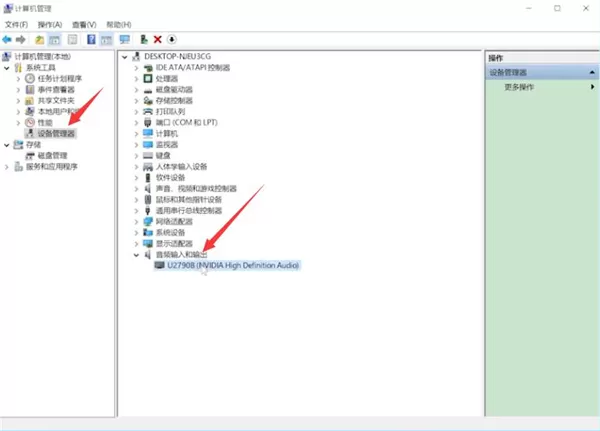Click the green update driver toolbar icon
Screen dimensions: 600x431
(x=144, y=39)
